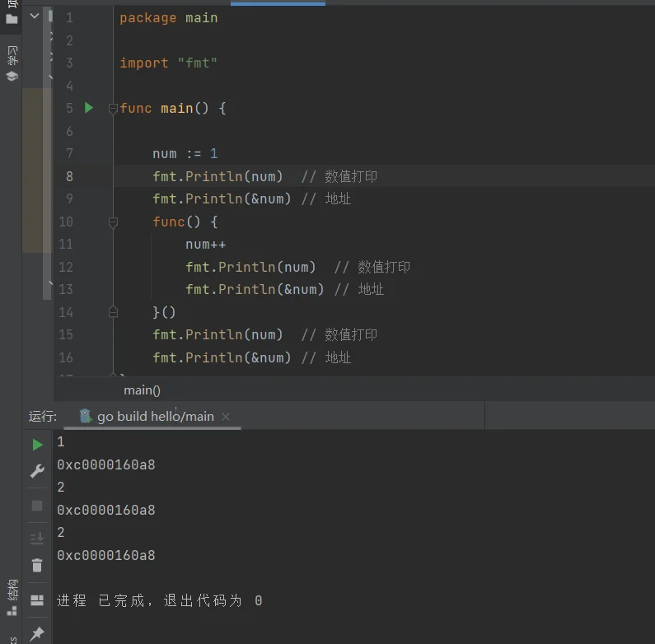Screen dimensions: 655x644
Task: Place cursor on package main line
Action: (168, 18)
